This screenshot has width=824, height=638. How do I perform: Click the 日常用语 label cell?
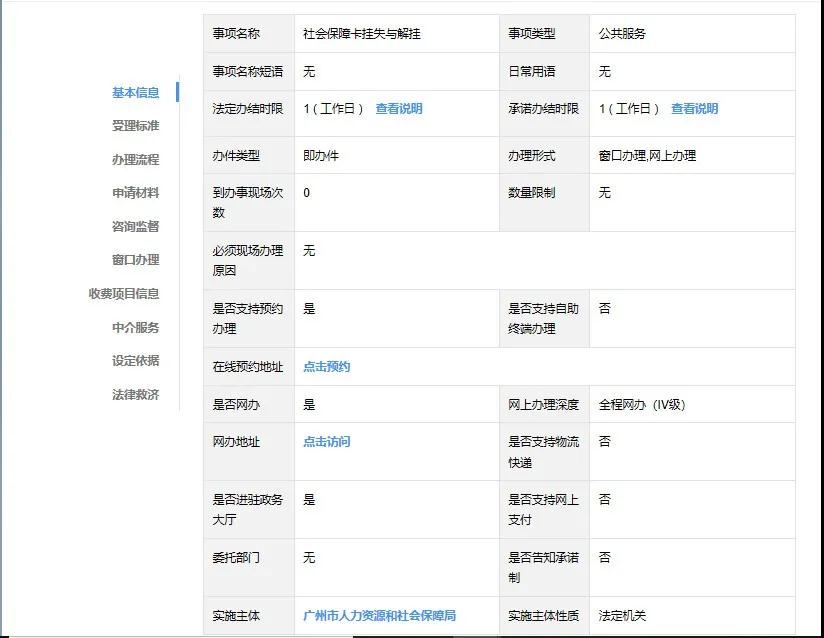pos(544,71)
